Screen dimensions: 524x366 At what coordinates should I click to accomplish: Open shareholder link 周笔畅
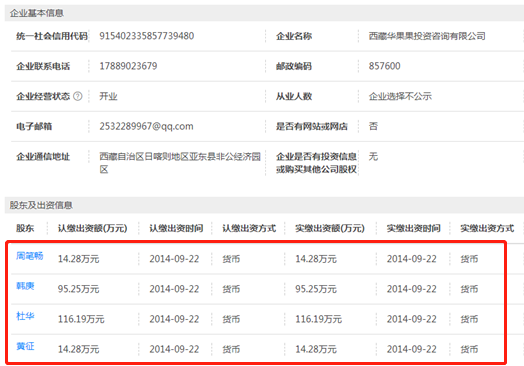point(30,256)
